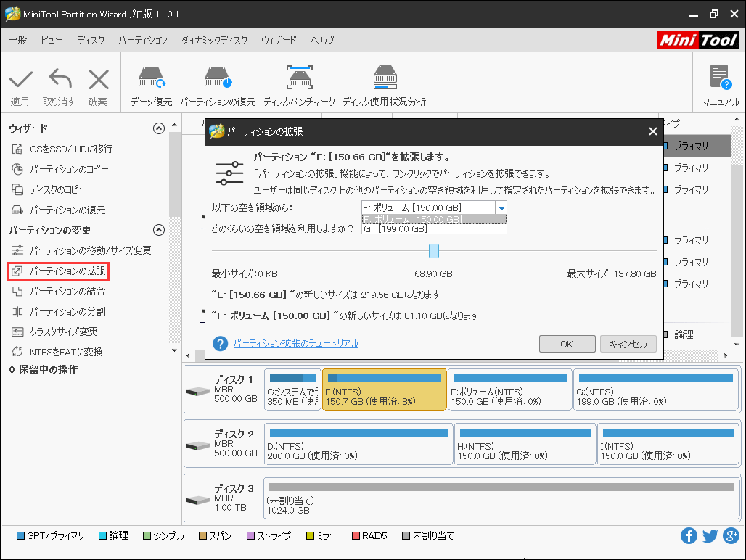Viewport: 746px width, 560px height.
Task: Choose Change Cluster Size (クラスタサイズ変更)
Action: (x=54, y=332)
